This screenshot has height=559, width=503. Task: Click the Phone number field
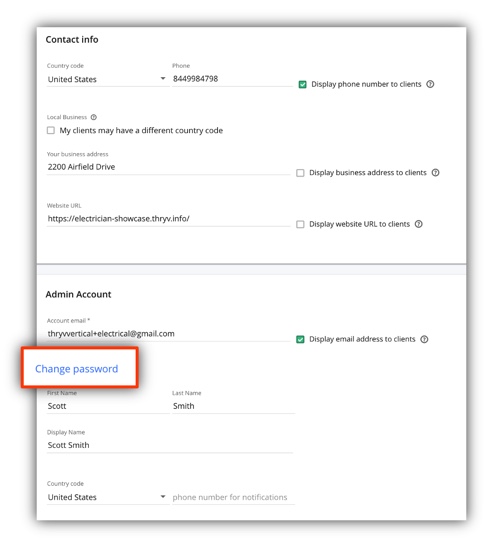tap(232, 79)
